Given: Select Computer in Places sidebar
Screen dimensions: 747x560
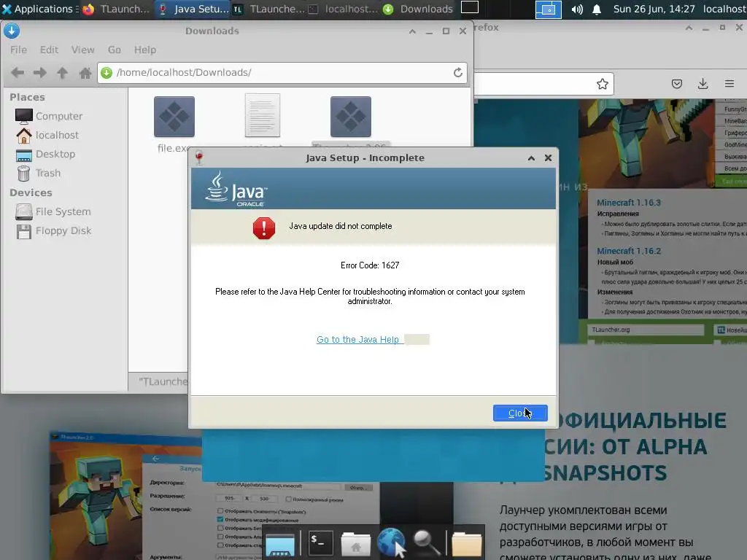Looking at the screenshot, I should pos(48,116).
